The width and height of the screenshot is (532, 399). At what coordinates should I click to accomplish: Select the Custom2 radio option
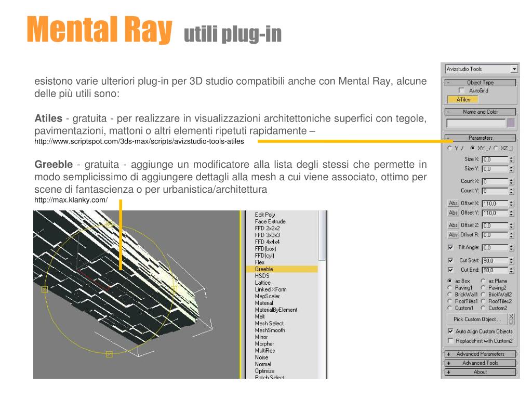(x=483, y=308)
